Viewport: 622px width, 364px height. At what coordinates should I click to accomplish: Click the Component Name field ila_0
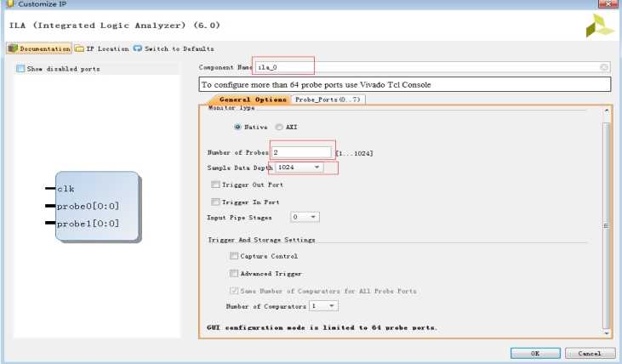pyautogui.click(x=432, y=67)
